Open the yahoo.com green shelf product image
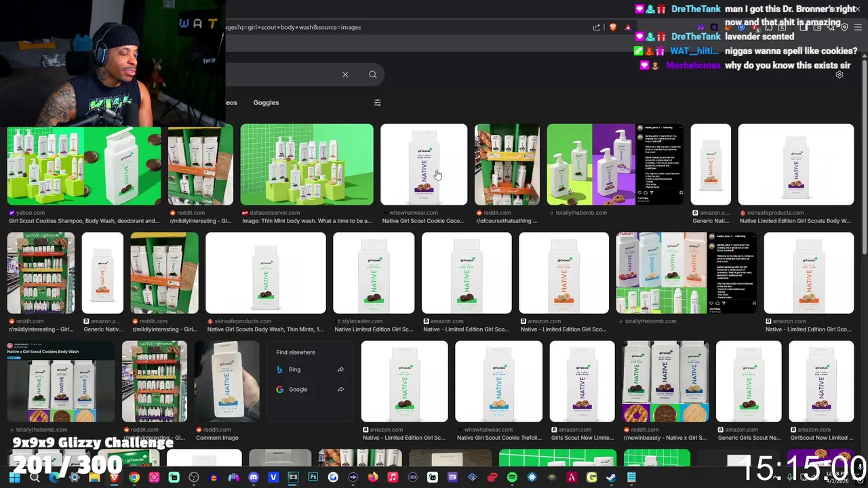 (x=84, y=164)
